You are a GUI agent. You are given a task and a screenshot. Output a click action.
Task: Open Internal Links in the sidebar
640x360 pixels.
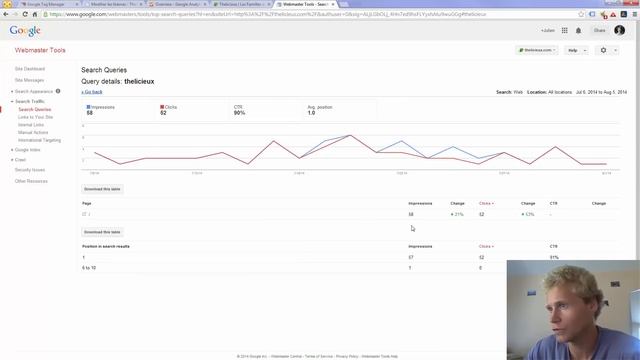click(31, 125)
